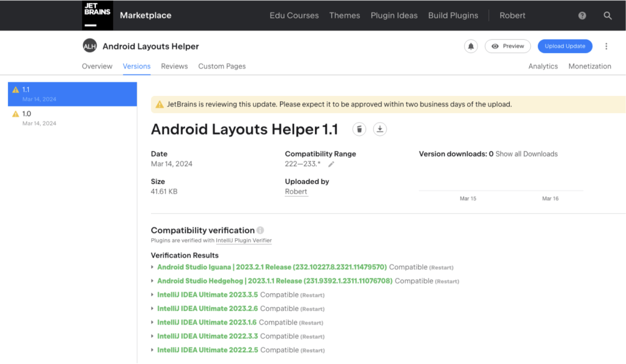Open the Marketplace home link
The height and width of the screenshot is (364, 626).
click(x=145, y=15)
